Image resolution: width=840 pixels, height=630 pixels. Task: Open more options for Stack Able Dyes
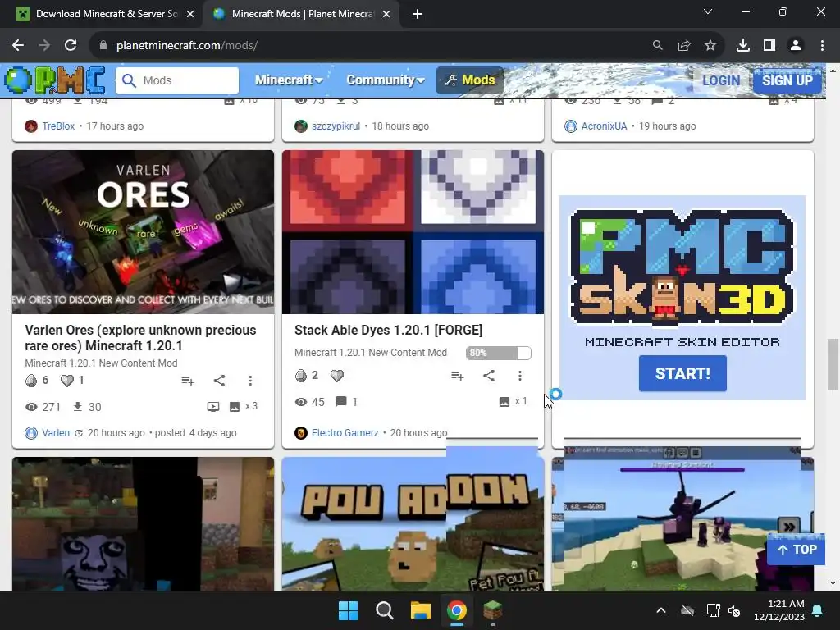point(519,376)
